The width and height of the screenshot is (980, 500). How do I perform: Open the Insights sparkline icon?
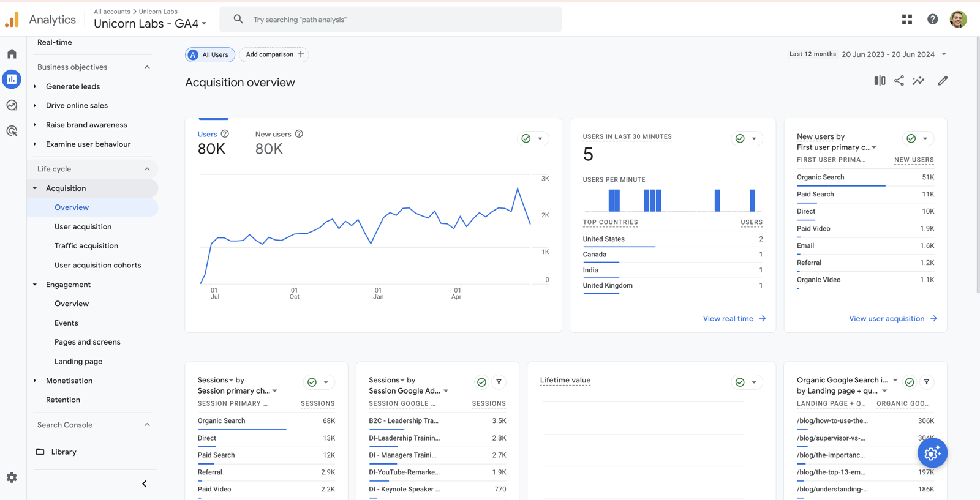pyautogui.click(x=918, y=81)
